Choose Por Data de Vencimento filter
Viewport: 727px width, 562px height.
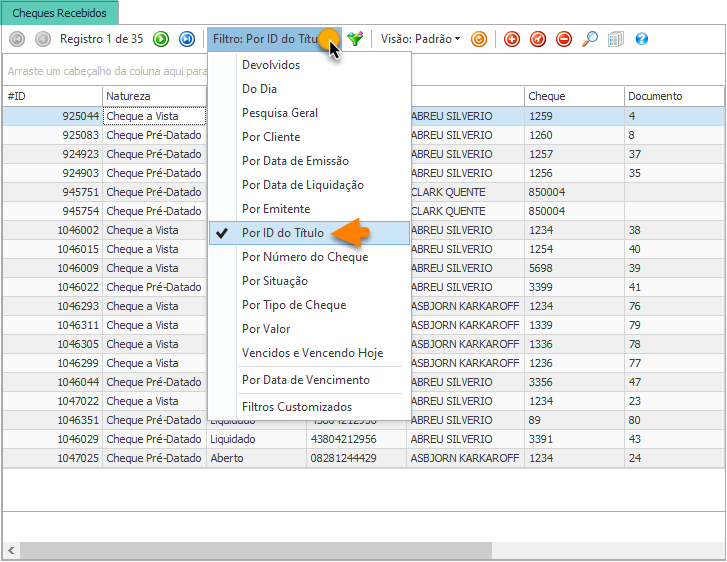(x=309, y=380)
